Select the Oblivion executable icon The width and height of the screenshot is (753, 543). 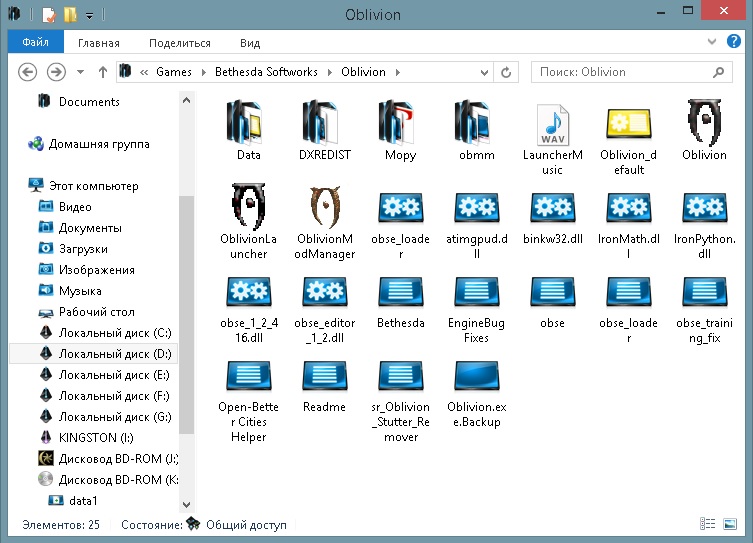tap(704, 130)
